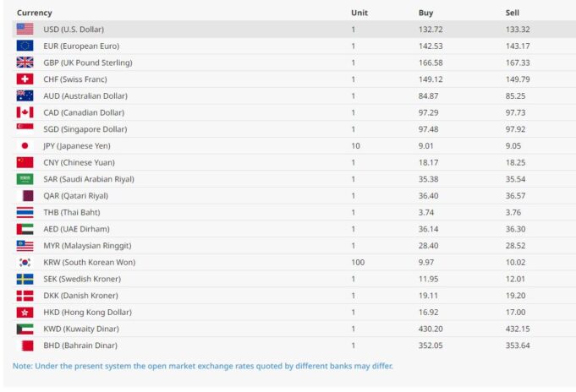Image resolution: width=576 pixels, height=392 pixels.
Task: Click the open market exchange rates note
Action: tap(203, 366)
